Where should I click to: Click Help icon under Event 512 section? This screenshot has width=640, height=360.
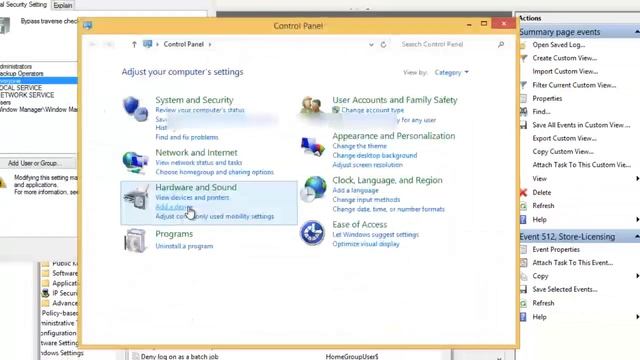pos(523,317)
